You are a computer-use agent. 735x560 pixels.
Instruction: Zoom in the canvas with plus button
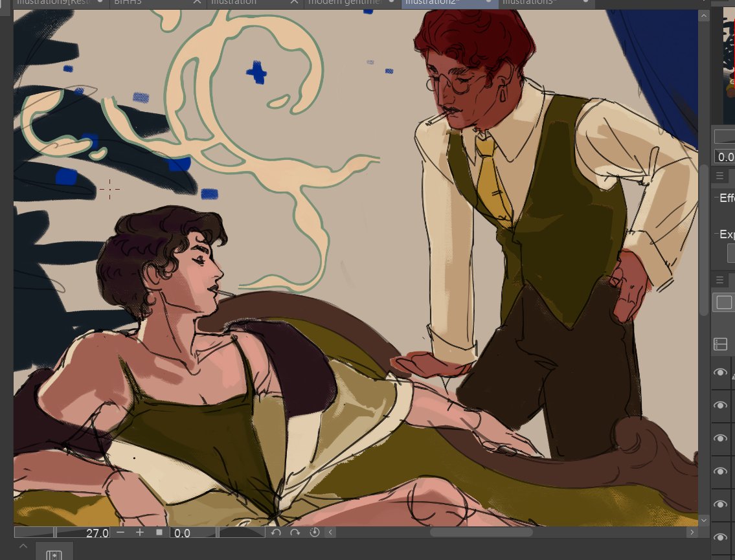[140, 532]
